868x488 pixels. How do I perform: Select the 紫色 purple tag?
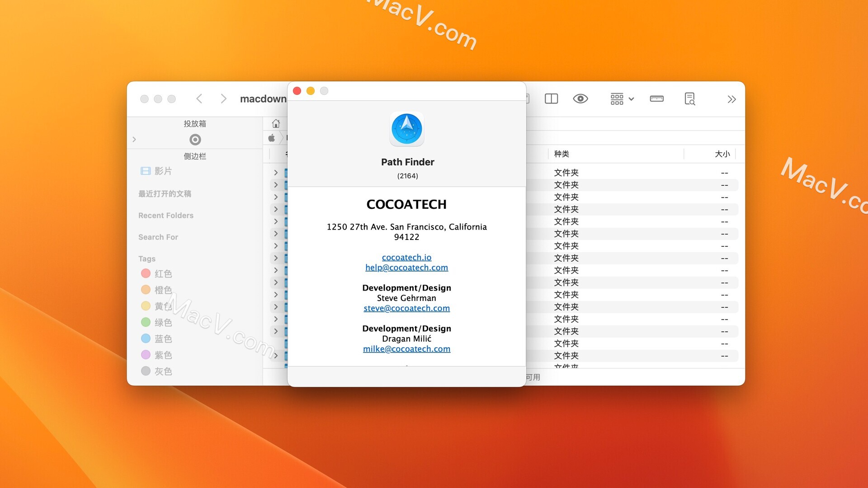click(156, 355)
